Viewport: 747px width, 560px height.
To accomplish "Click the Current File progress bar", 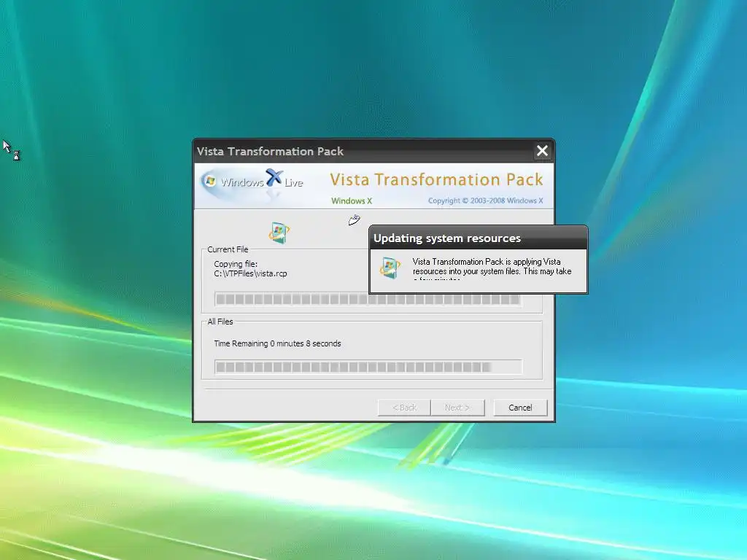I will coord(368,299).
